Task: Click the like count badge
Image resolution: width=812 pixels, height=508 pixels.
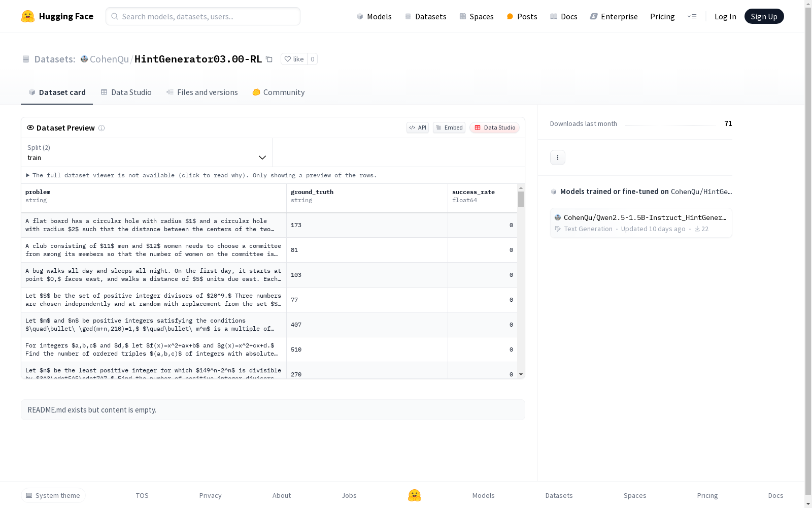Action: [x=313, y=59]
